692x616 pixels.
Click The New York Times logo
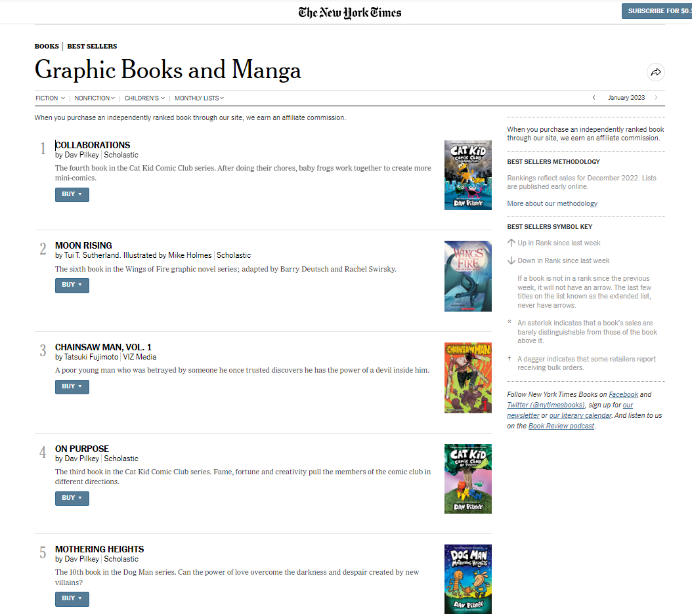coord(349,12)
